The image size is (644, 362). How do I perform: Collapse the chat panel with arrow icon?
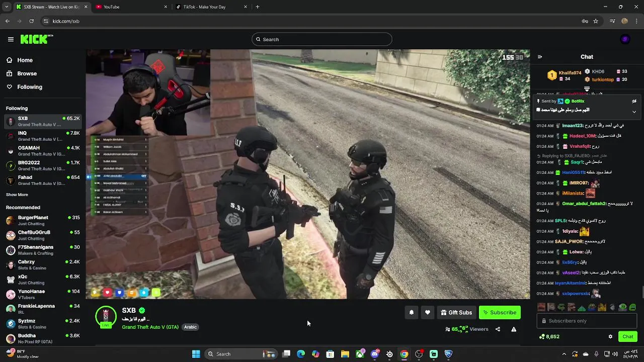[540, 57]
